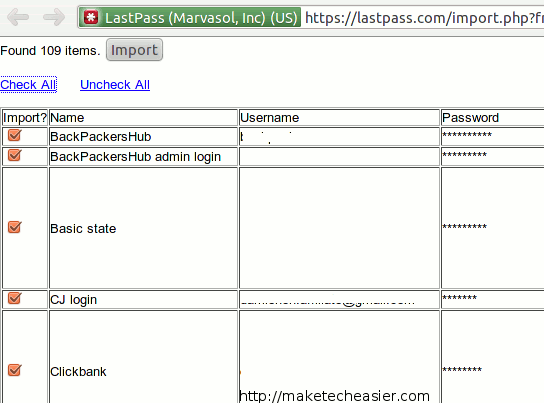Click the 'Import?' column header

[25, 118]
